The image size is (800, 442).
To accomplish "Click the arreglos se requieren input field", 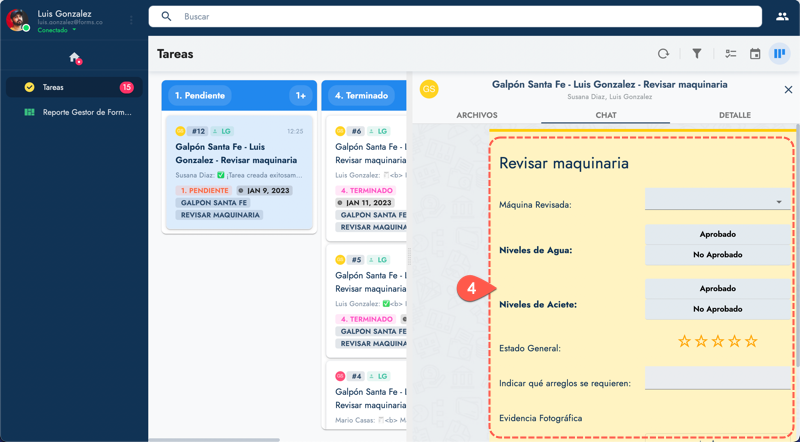I will click(717, 378).
